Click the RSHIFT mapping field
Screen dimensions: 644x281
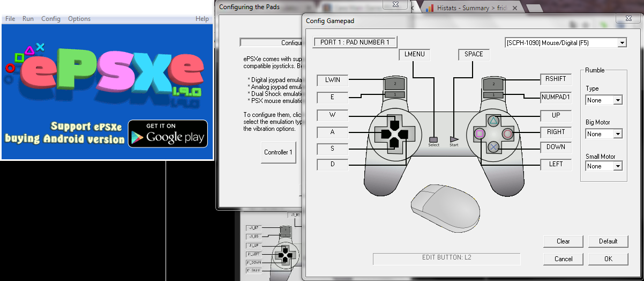tap(556, 79)
